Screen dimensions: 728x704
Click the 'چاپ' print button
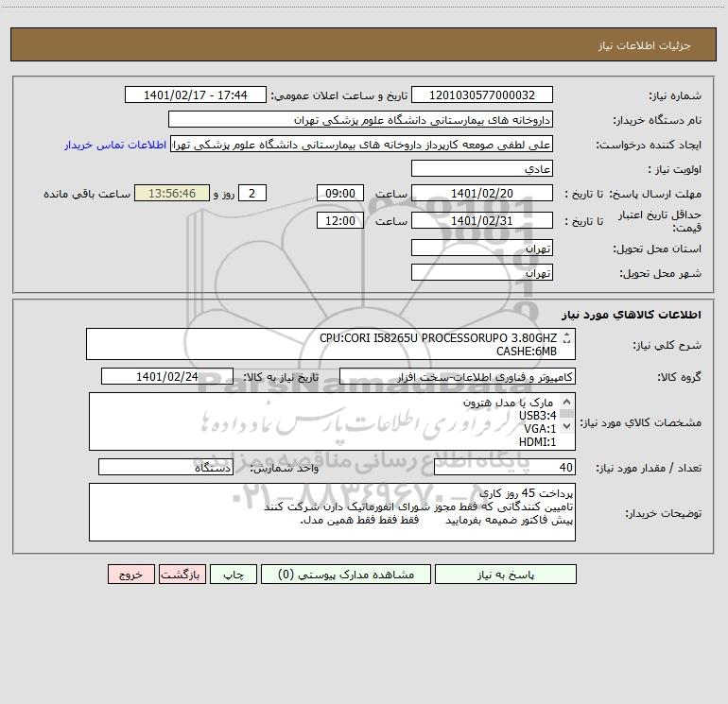click(x=234, y=574)
